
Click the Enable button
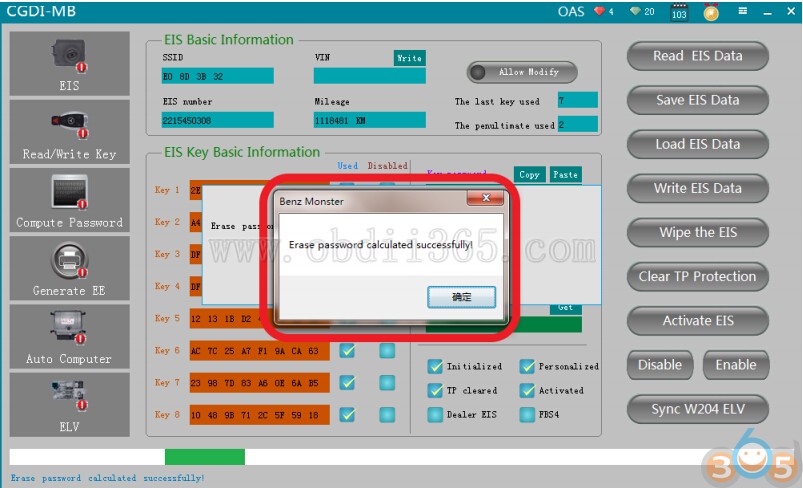coord(736,365)
